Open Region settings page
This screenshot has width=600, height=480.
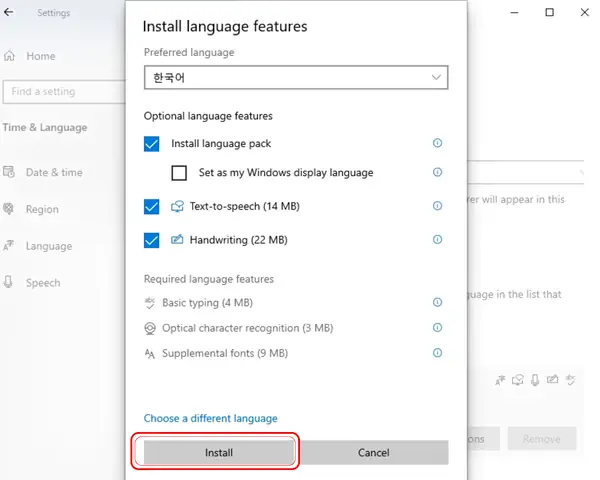point(42,209)
